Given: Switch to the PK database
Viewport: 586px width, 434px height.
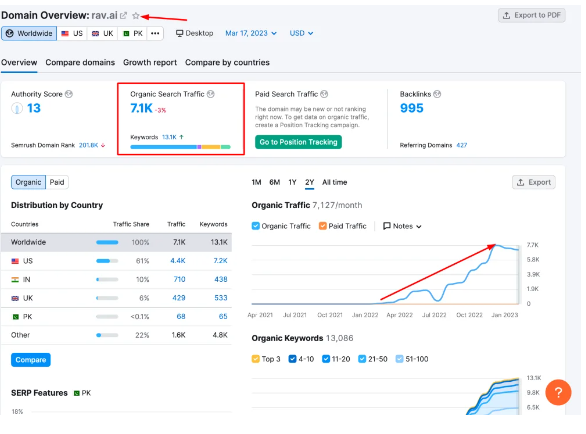Looking at the screenshot, I should click(133, 33).
